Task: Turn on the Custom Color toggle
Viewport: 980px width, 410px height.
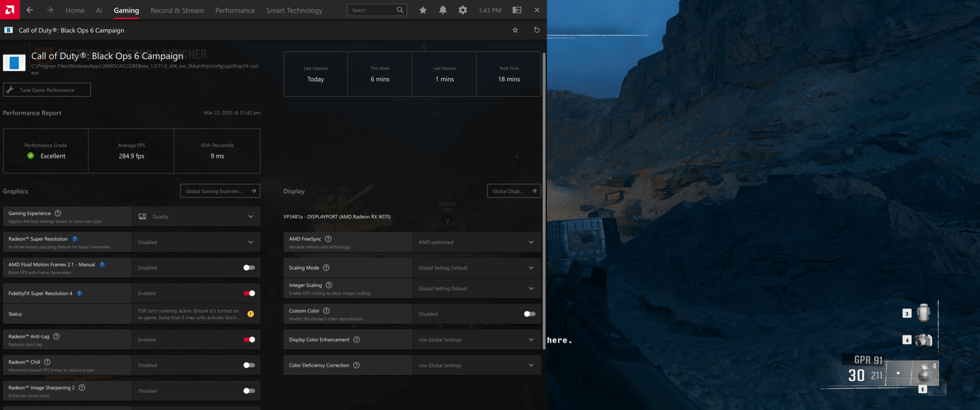Action: [x=529, y=314]
